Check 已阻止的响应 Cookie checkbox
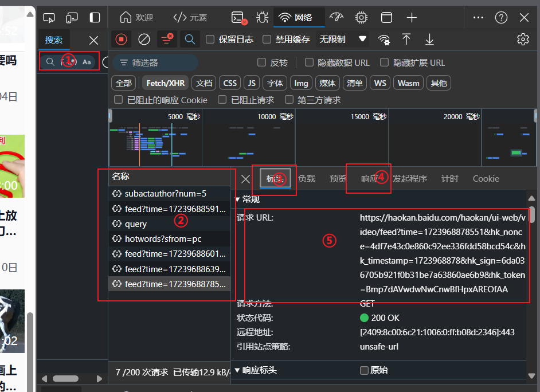The width and height of the screenshot is (540, 392). tap(118, 100)
